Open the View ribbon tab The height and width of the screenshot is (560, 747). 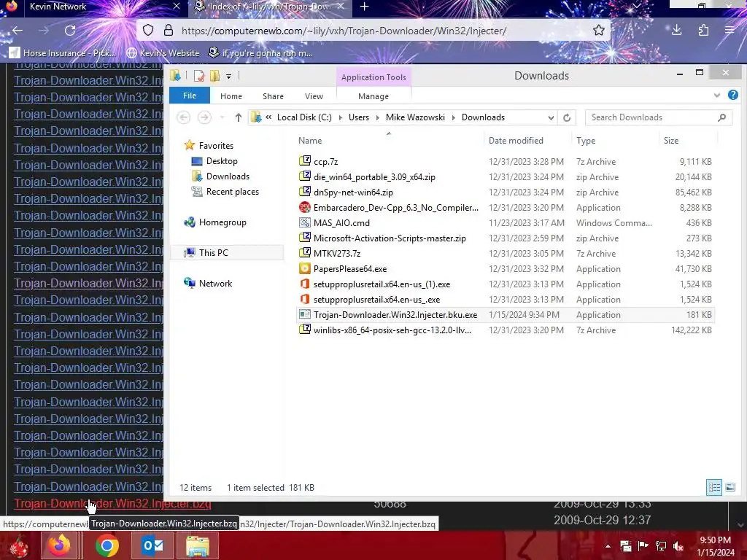pos(314,96)
